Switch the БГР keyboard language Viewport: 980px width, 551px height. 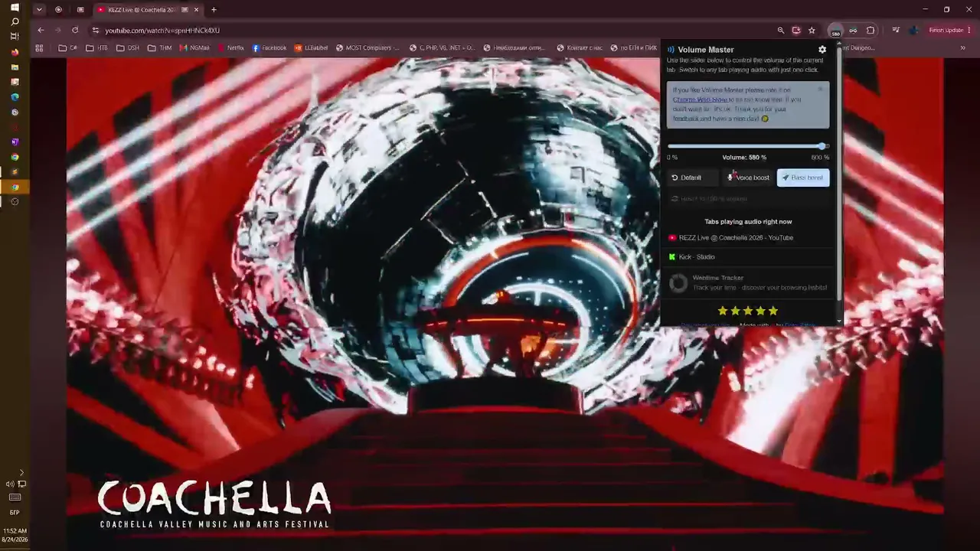point(15,513)
